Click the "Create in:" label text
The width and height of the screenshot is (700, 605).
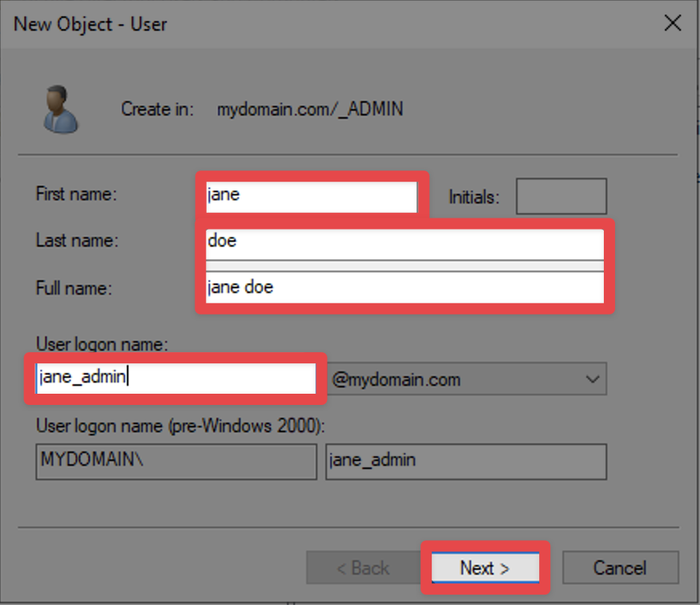click(x=158, y=109)
